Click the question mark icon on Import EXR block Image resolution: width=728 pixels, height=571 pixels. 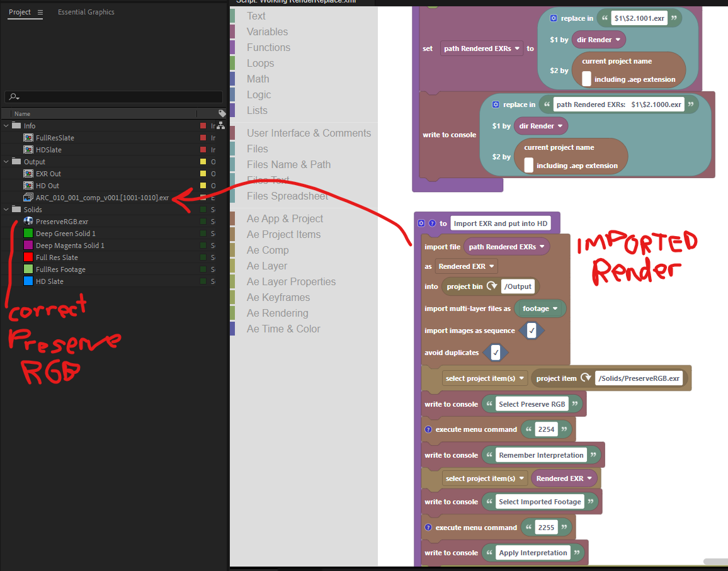pos(431,223)
